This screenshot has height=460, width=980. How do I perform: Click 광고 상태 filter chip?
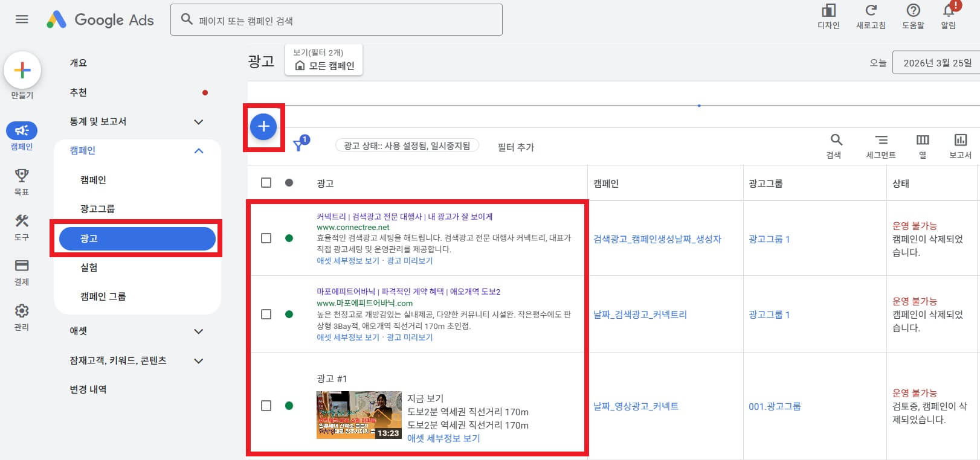click(407, 145)
